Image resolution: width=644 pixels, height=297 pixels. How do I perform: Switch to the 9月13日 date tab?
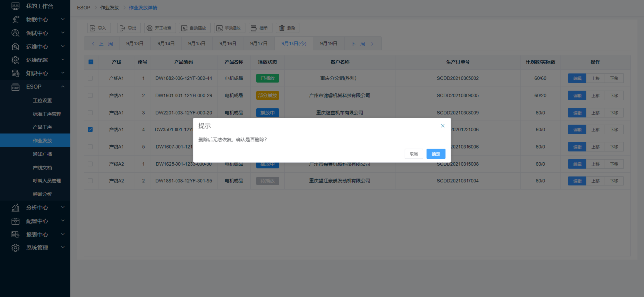[x=135, y=44]
